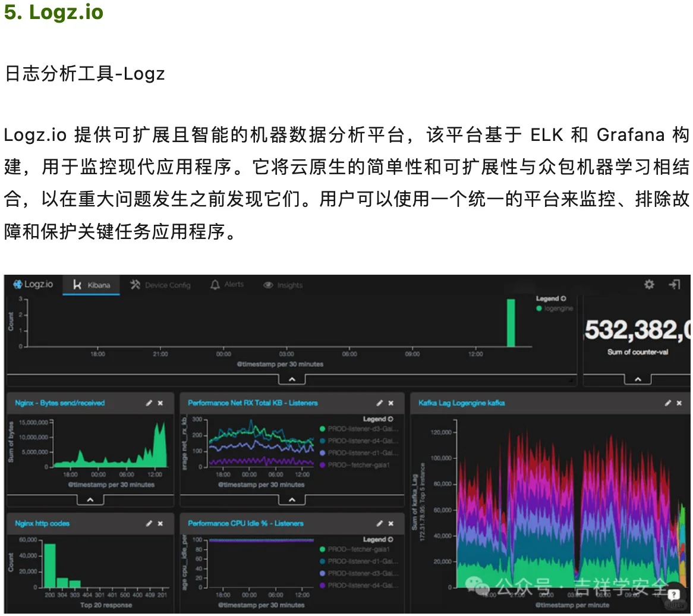Image resolution: width=693 pixels, height=616 pixels.
Task: Click PROD-listener-d1 legend in CPU Idle panel
Action: coord(359,561)
